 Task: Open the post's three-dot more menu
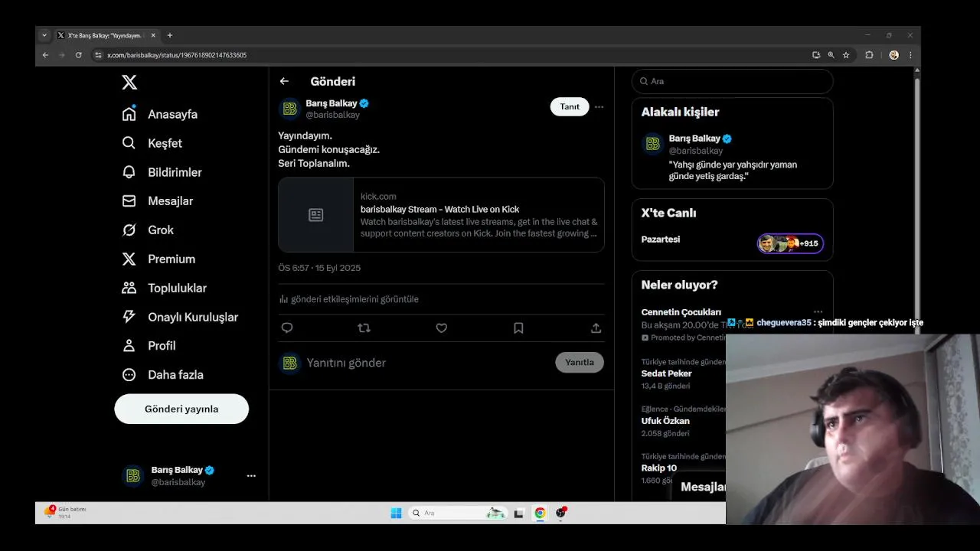point(599,107)
